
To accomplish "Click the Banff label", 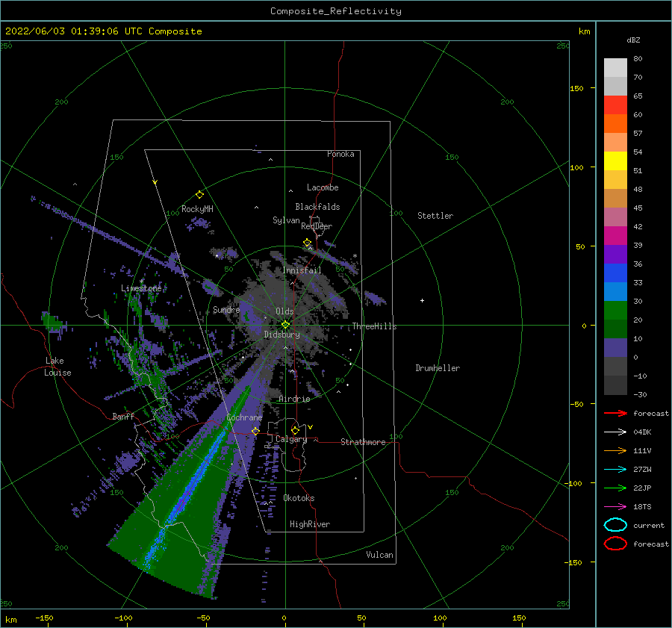I will (x=123, y=416).
